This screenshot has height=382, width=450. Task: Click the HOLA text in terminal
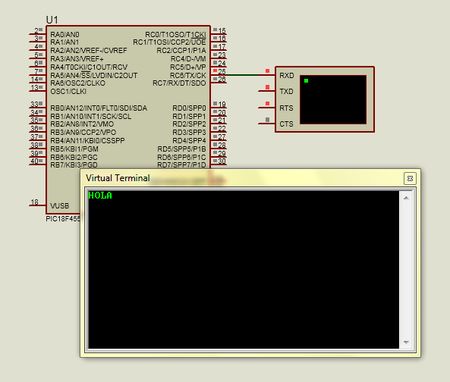100,195
